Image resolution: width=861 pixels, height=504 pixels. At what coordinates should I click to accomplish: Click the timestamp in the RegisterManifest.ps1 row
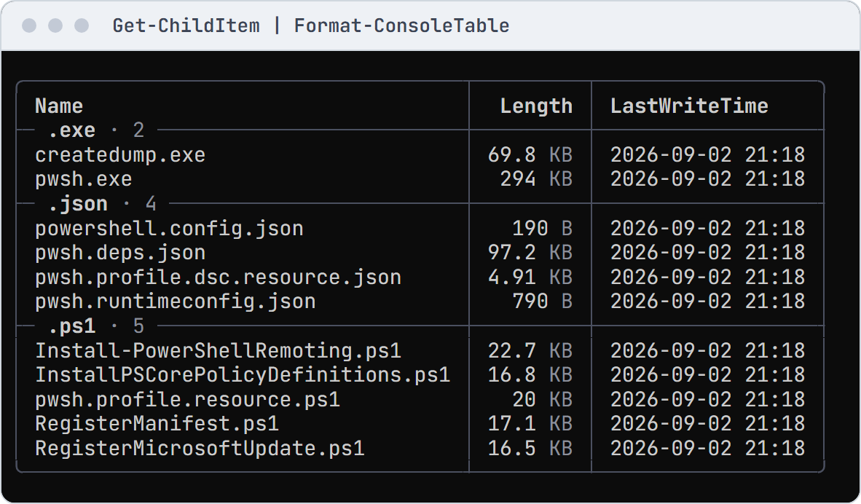[x=708, y=424]
